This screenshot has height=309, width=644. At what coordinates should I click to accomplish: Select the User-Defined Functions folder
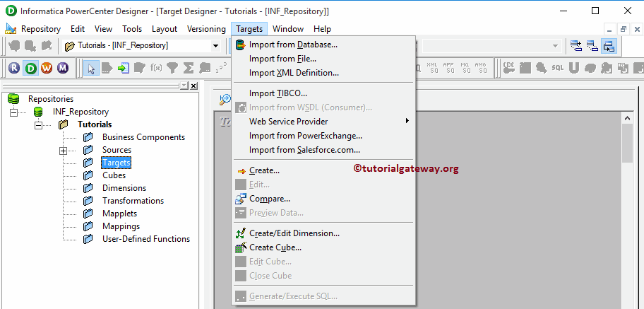pyautogui.click(x=145, y=239)
